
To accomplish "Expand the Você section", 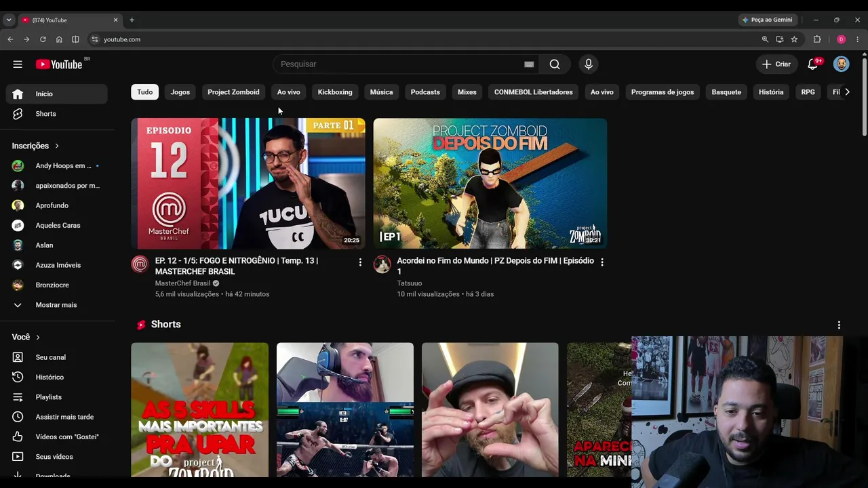I will click(26, 337).
